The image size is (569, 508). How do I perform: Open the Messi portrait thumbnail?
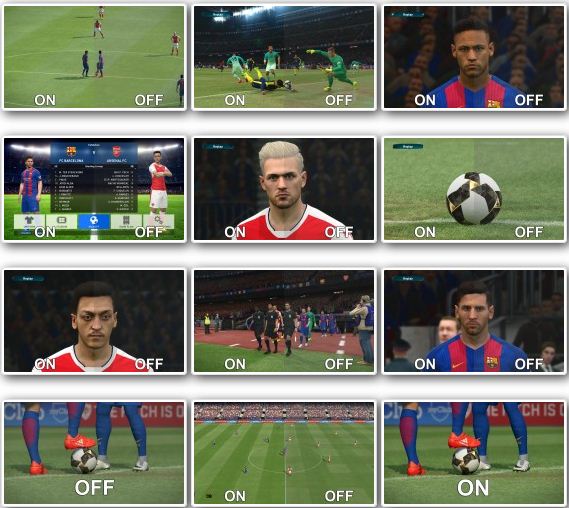click(x=474, y=321)
